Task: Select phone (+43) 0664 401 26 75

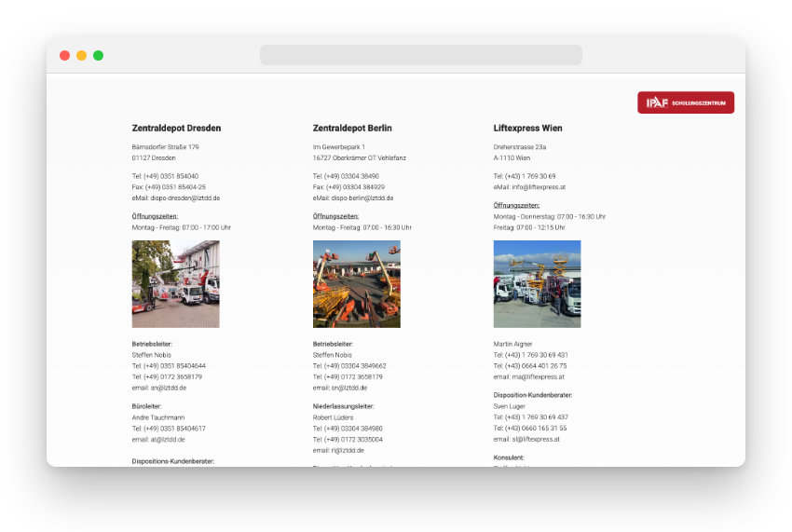Action: click(x=536, y=366)
